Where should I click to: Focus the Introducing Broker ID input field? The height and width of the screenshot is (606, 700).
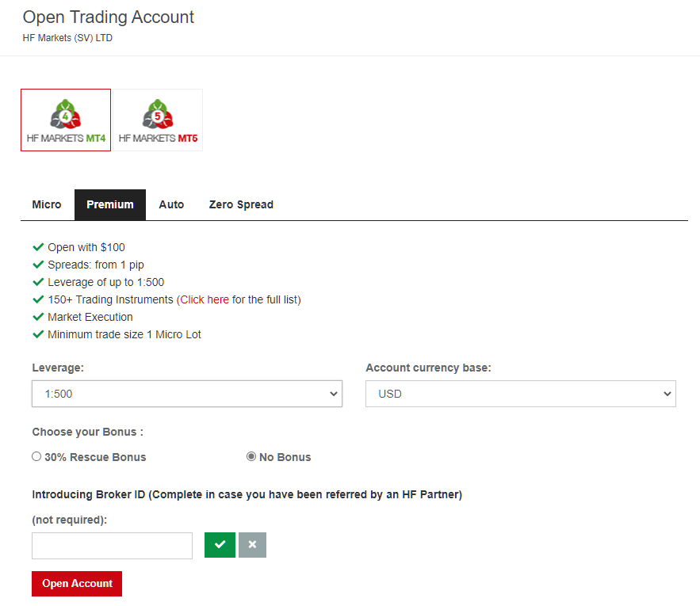pos(112,545)
